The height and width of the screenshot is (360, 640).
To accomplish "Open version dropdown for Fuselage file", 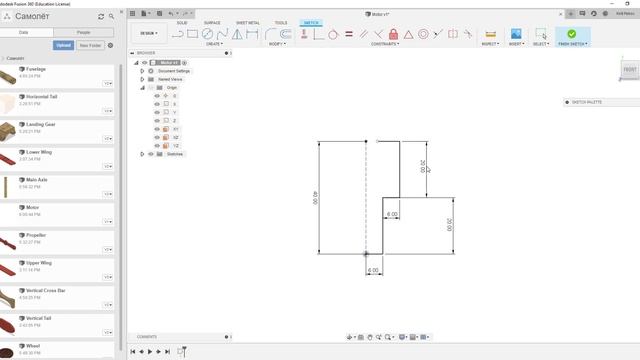I will pos(107,83).
